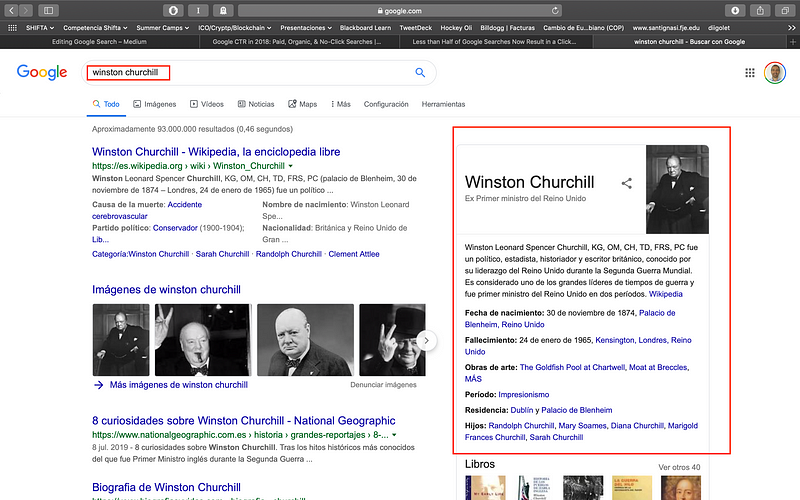Share the Winston Churchill knowledge panel

[627, 183]
